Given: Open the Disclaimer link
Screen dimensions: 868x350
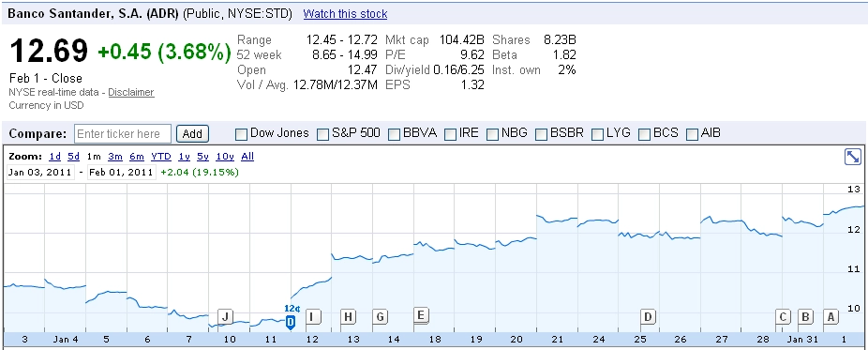Looking at the screenshot, I should point(131,93).
